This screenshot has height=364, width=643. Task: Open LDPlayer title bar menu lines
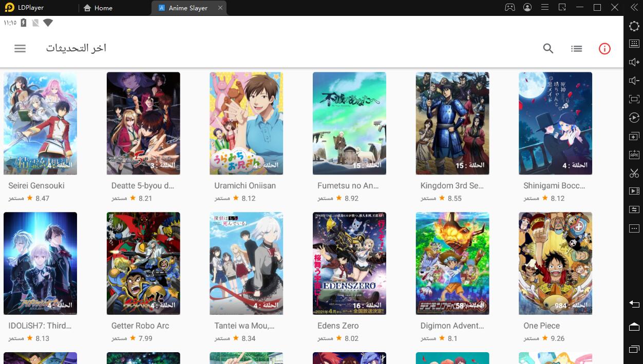coord(545,8)
